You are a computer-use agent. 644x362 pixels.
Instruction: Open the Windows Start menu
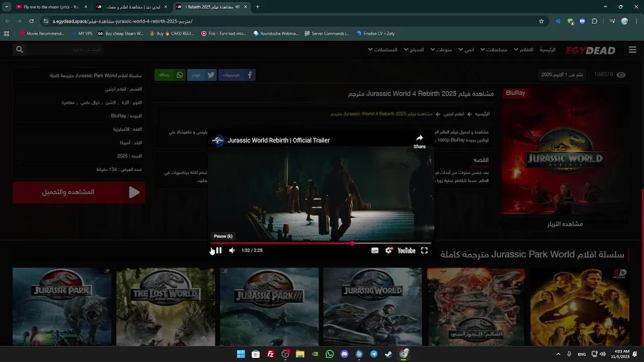[241, 354]
